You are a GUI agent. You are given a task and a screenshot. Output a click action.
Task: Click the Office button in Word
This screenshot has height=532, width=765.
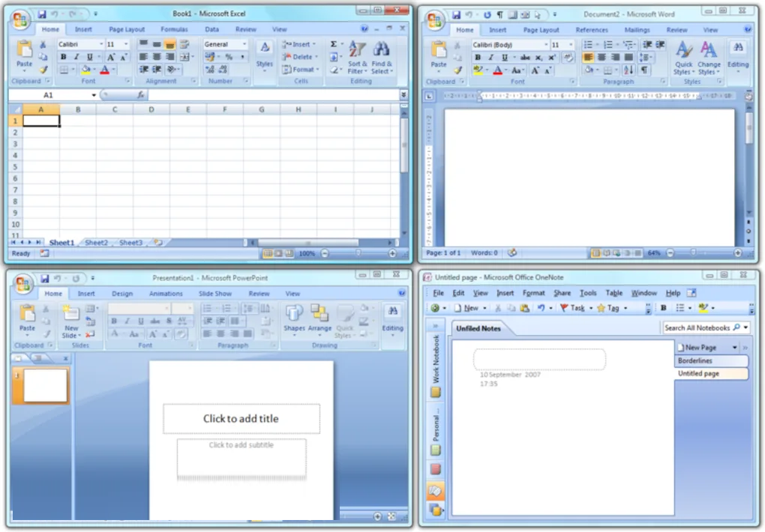tap(435, 20)
